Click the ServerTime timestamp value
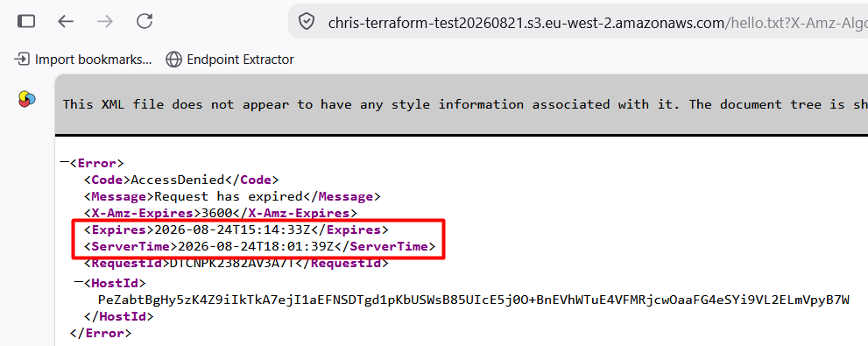Viewport: 868px width, 346px height. (x=255, y=246)
